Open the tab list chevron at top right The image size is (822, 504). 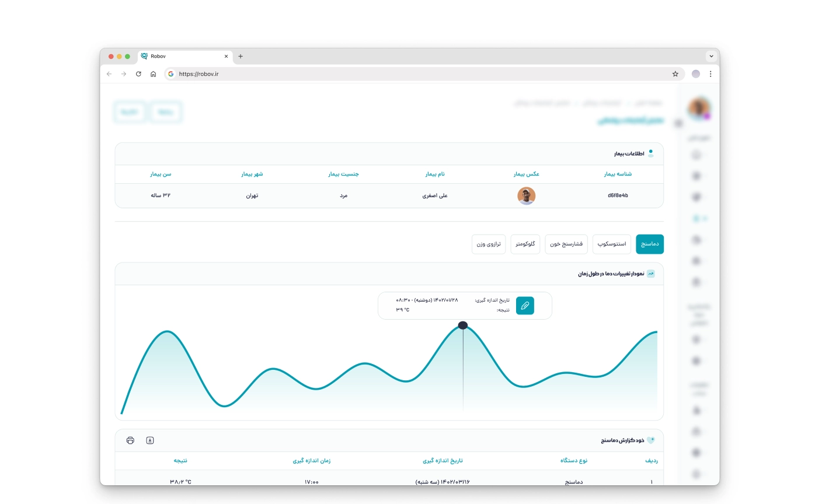pyautogui.click(x=711, y=56)
